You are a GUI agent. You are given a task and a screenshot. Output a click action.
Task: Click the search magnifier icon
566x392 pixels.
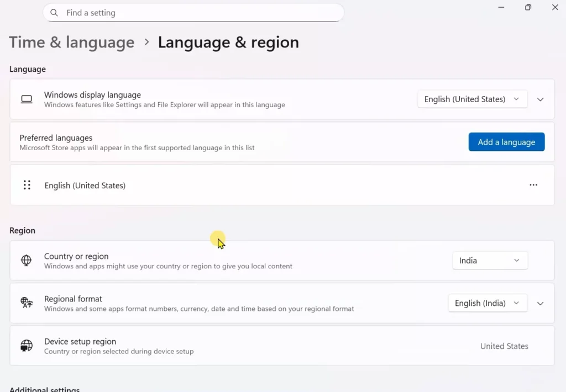(x=54, y=12)
